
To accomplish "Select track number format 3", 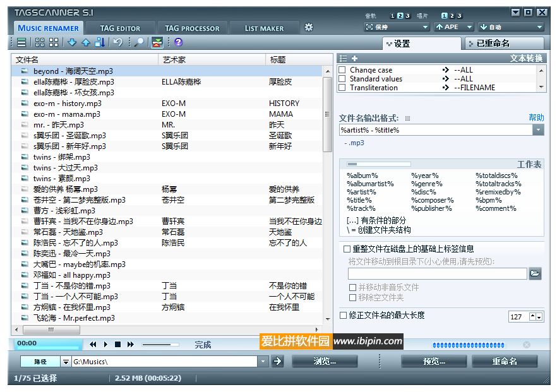I will coord(408,16).
